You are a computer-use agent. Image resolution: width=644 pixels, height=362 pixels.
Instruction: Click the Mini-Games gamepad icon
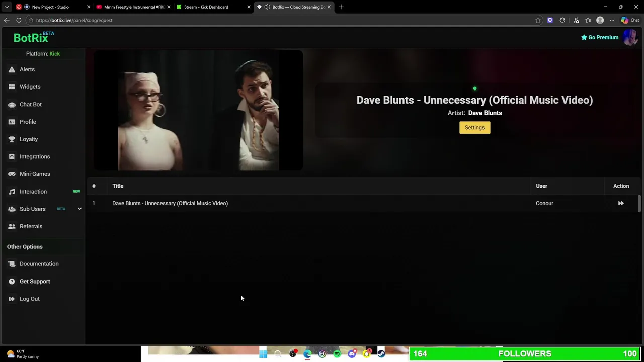coord(12,174)
